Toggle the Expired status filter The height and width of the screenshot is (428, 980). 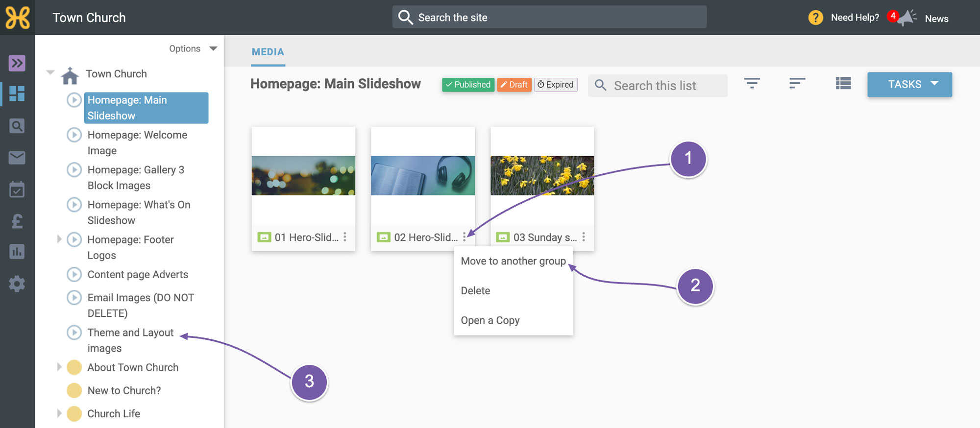pyautogui.click(x=556, y=85)
